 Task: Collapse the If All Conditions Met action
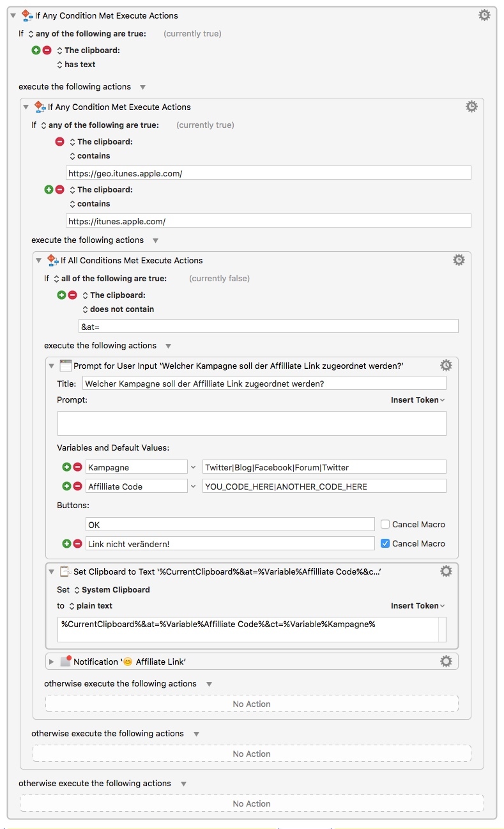(x=39, y=260)
